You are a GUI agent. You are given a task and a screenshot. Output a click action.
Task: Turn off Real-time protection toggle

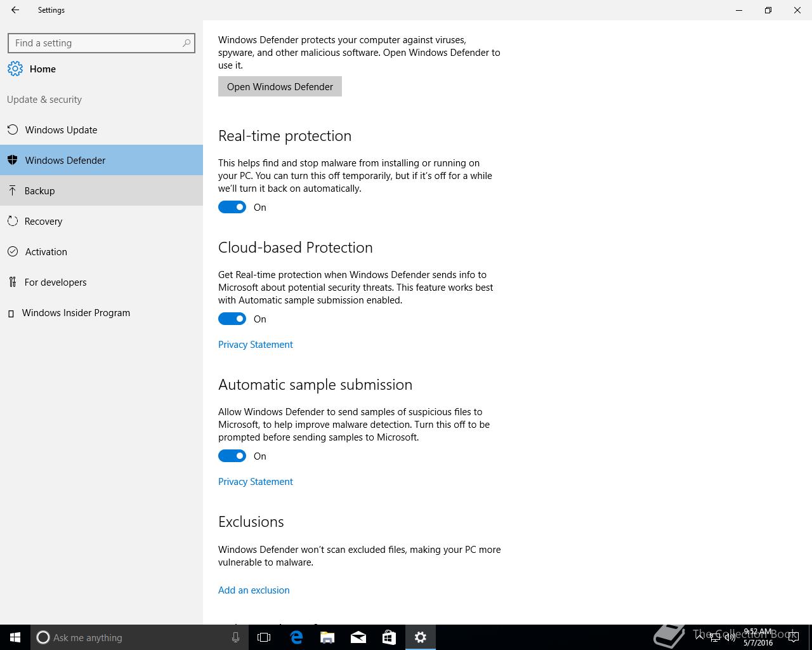pyautogui.click(x=232, y=207)
